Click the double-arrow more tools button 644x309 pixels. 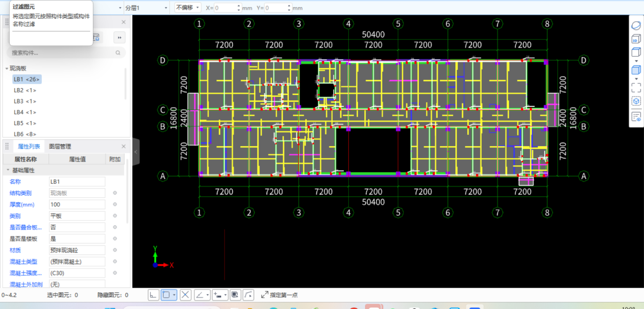pos(120,38)
